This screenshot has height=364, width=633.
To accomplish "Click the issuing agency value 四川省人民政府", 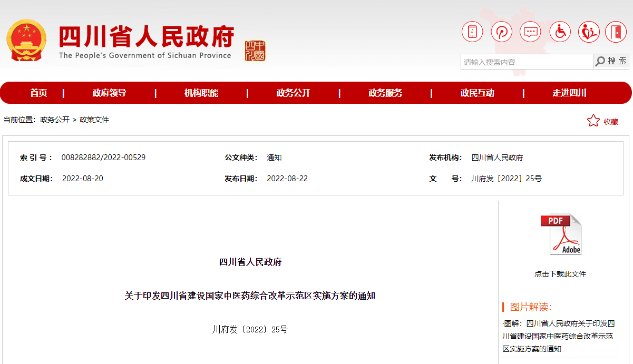I will (x=497, y=158).
